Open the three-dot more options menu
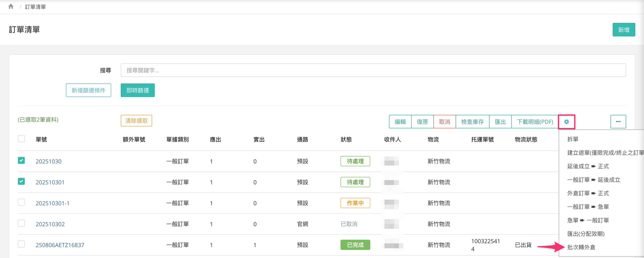The width and height of the screenshot is (644, 258). 618,122
